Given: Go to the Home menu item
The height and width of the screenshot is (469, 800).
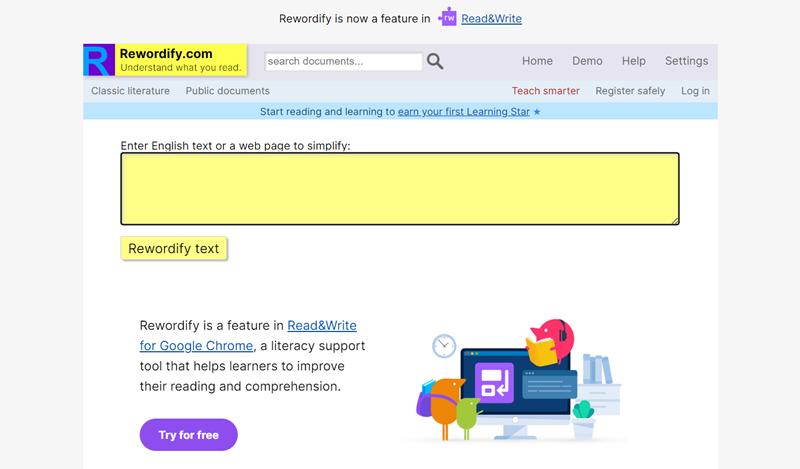Looking at the screenshot, I should [537, 61].
